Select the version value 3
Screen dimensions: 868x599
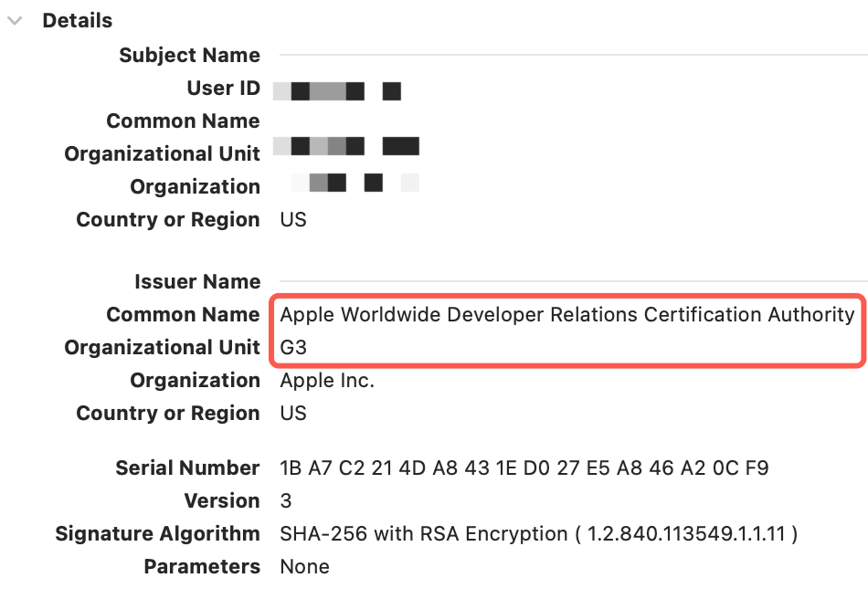click(x=285, y=501)
